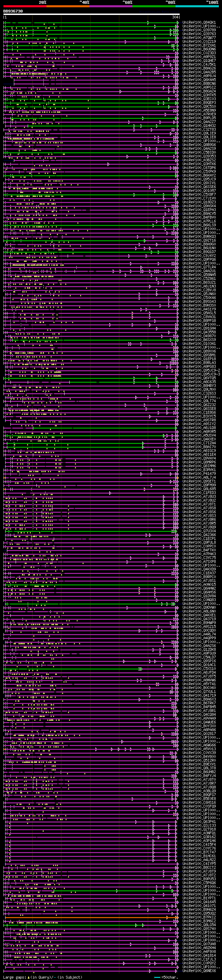This screenshot has height=980, width=222.
Task: Select the UniRef100_Q1QHE7 label
Action: [x=199, y=60]
